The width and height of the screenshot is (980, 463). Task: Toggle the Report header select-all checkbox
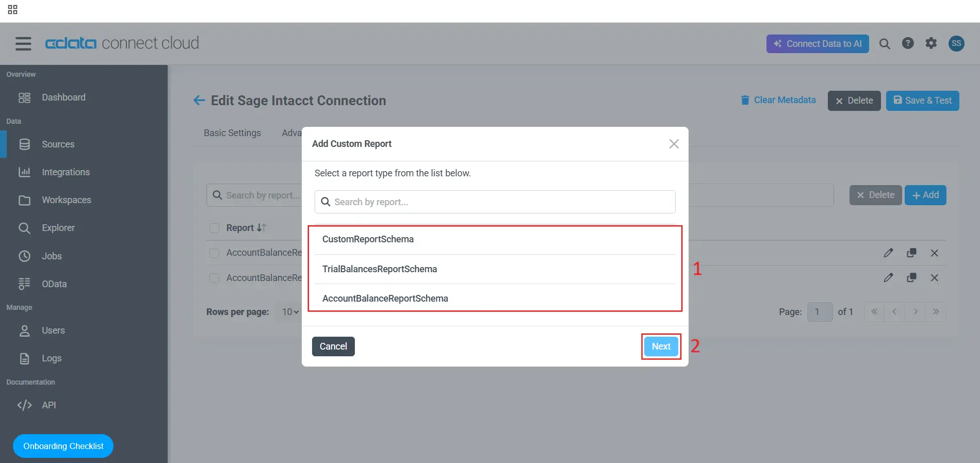215,228
